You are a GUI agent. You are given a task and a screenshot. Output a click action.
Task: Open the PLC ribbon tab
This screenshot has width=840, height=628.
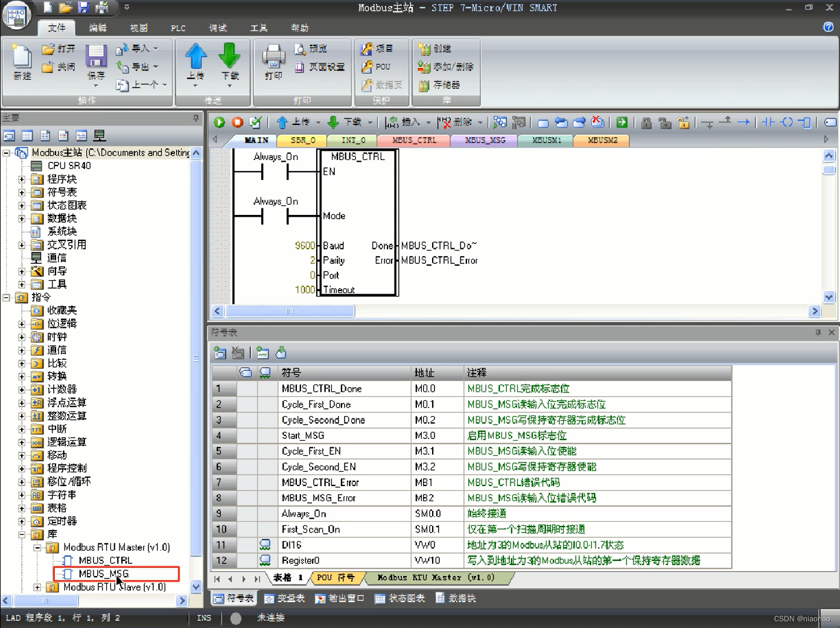click(x=178, y=28)
